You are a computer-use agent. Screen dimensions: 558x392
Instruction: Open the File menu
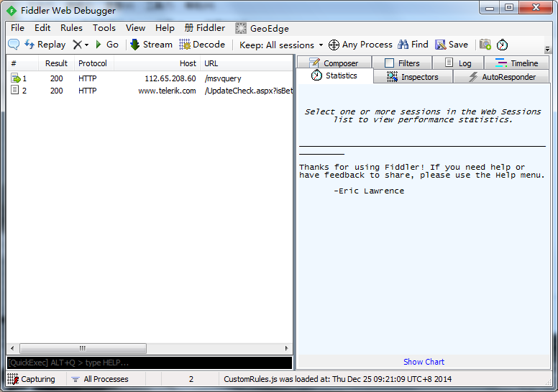(17, 28)
